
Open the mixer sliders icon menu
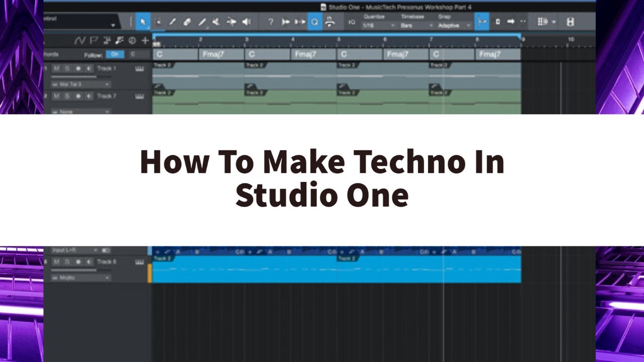click(x=542, y=22)
